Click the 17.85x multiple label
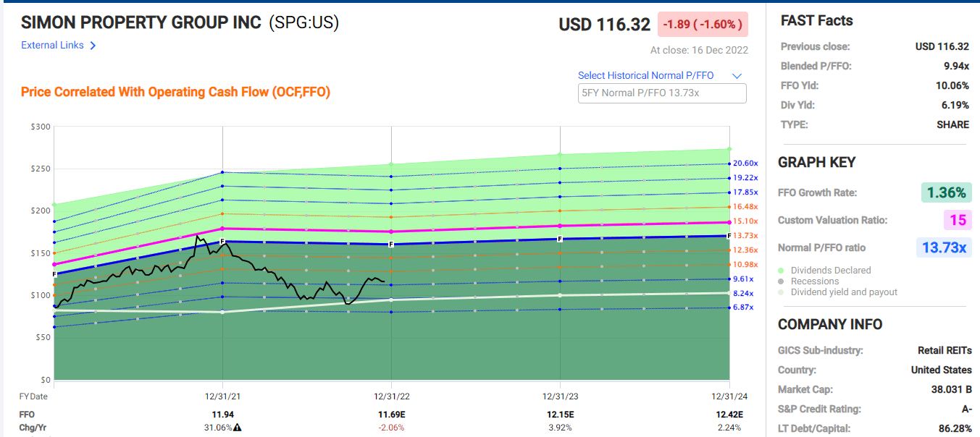The image size is (980, 437). 745,192
